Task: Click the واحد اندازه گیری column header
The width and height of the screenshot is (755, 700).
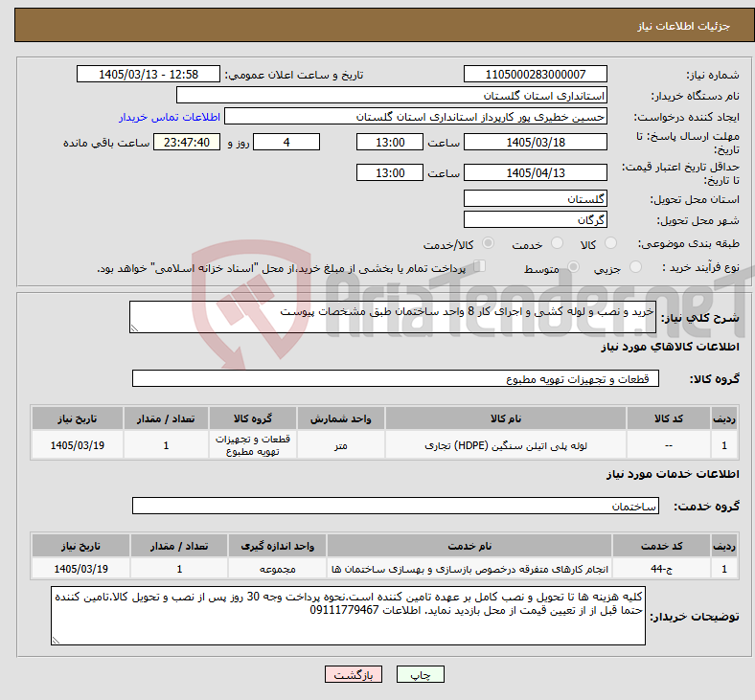Action: [x=277, y=546]
